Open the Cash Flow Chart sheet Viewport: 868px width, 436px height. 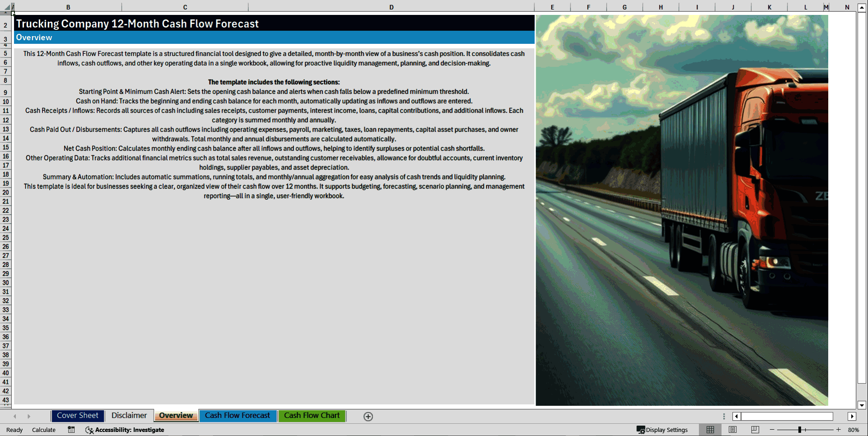coord(312,415)
